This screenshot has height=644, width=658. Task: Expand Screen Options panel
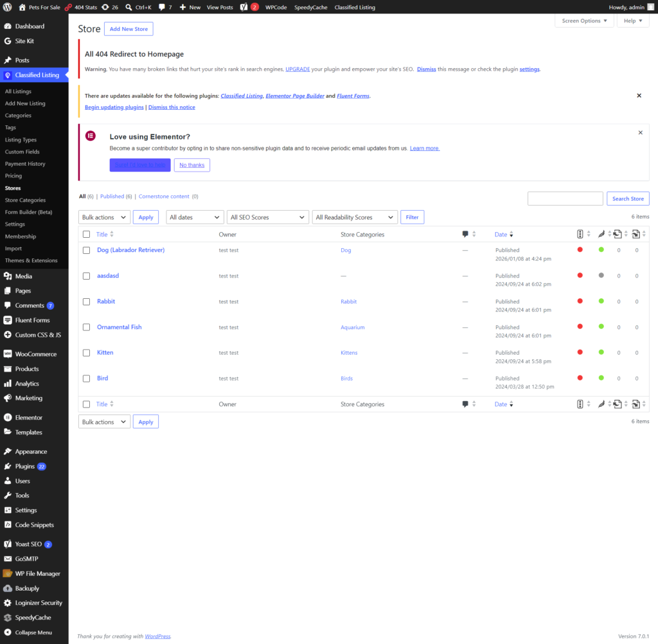584,21
